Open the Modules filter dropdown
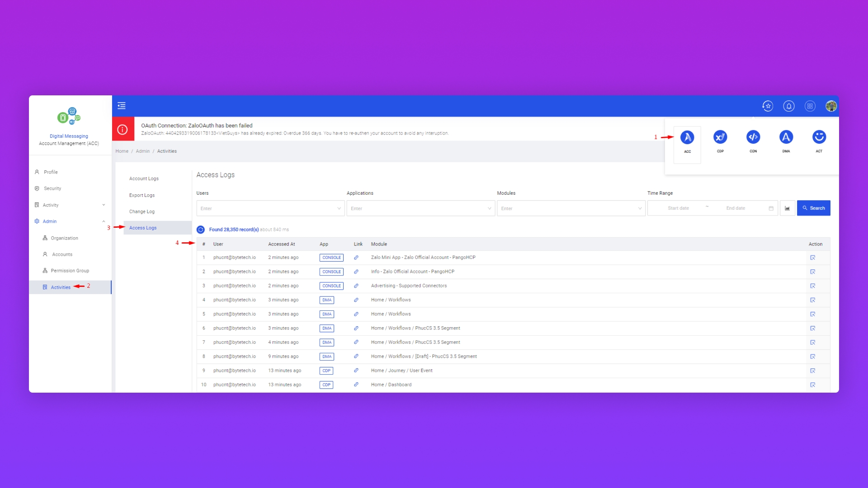This screenshot has width=868, height=488. point(571,208)
